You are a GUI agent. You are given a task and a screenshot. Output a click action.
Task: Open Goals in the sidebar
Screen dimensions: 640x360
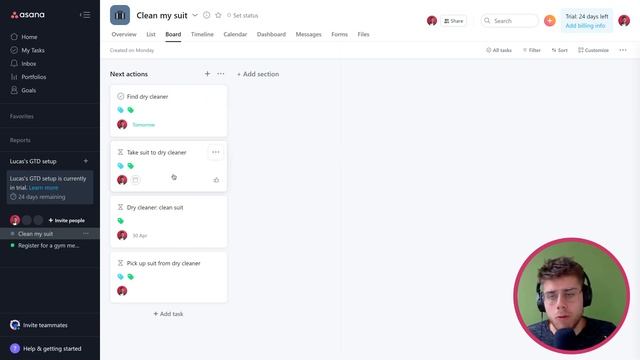(x=28, y=90)
